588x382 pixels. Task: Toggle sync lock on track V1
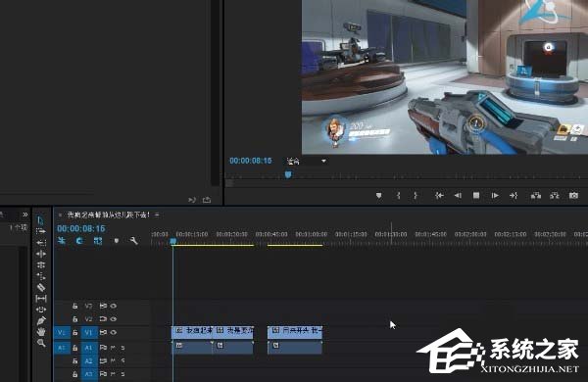pyautogui.click(x=103, y=332)
